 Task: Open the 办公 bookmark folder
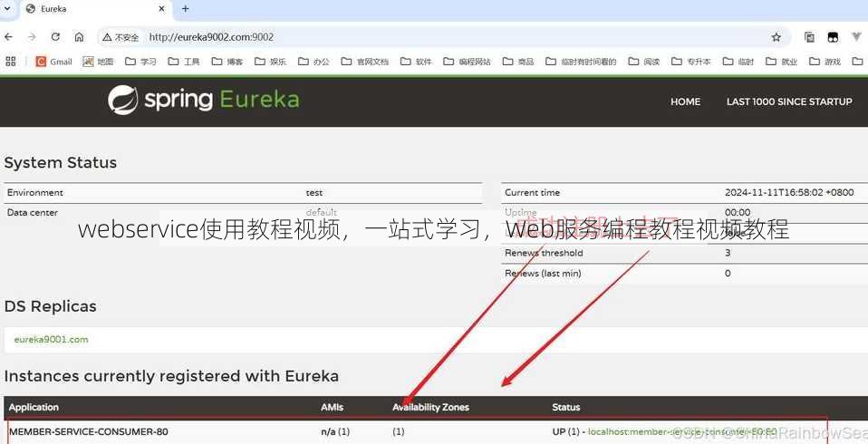313,62
